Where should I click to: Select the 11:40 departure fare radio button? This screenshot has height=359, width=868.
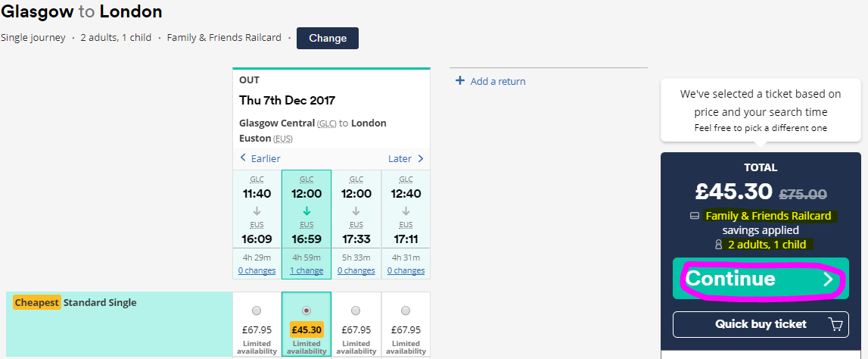point(257,311)
